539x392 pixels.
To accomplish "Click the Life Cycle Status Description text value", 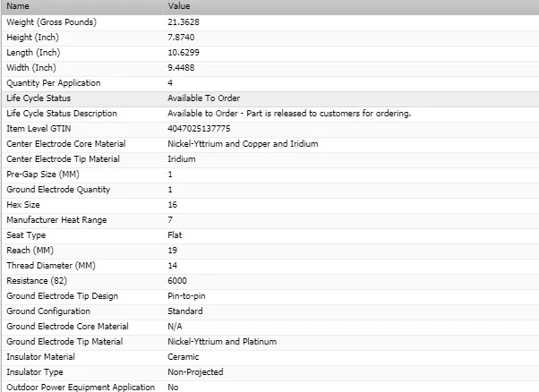I will click(x=288, y=114).
